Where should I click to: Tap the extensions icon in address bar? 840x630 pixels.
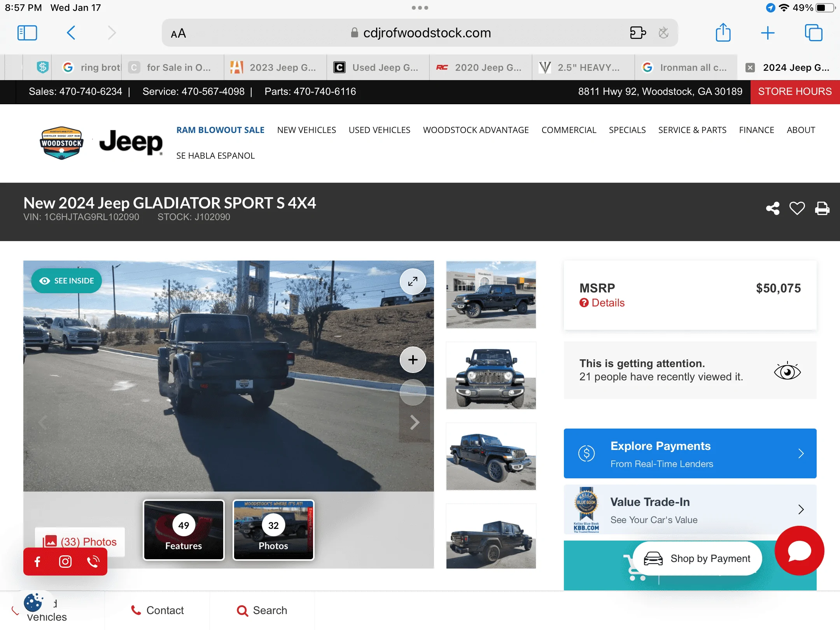tap(638, 33)
